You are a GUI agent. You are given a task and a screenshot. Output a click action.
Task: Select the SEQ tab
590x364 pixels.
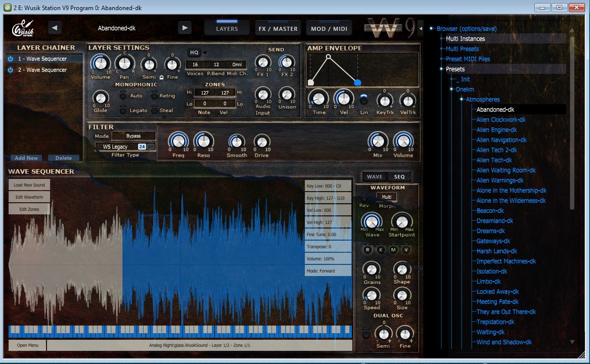(x=399, y=176)
